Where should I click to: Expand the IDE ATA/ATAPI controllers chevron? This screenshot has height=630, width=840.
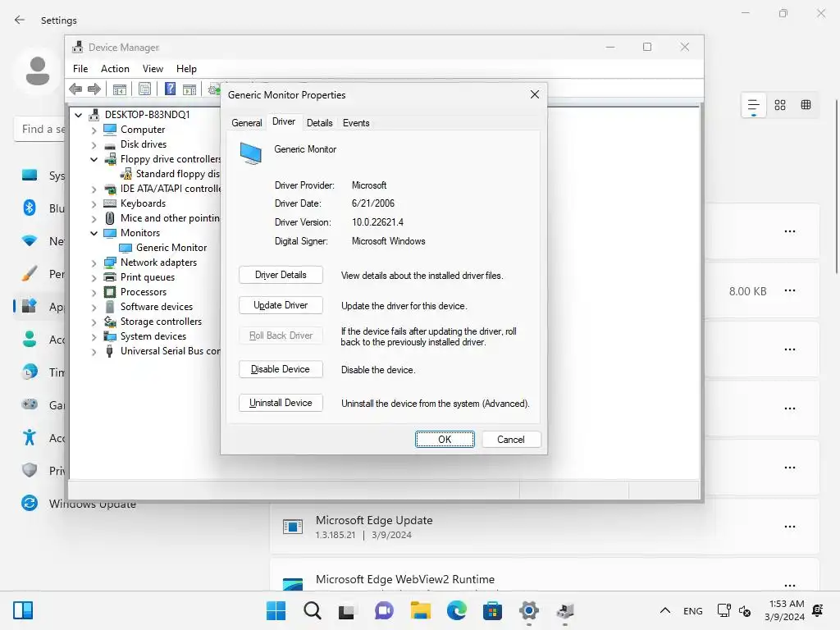pos(94,189)
